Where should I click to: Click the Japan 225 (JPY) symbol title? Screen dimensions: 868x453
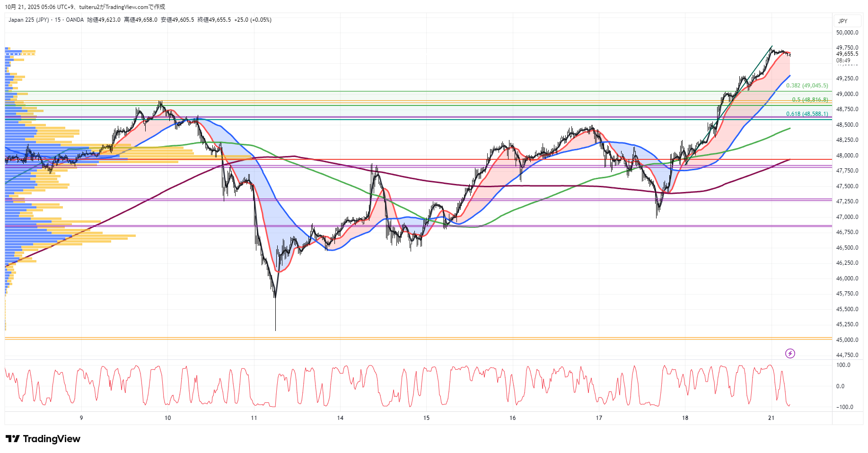[28, 20]
